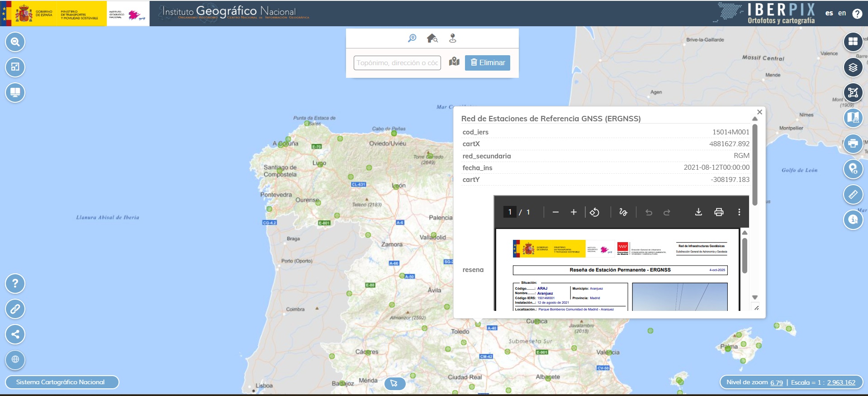Open the copy link icon
Screen dimensions: 868x396
coord(15,309)
